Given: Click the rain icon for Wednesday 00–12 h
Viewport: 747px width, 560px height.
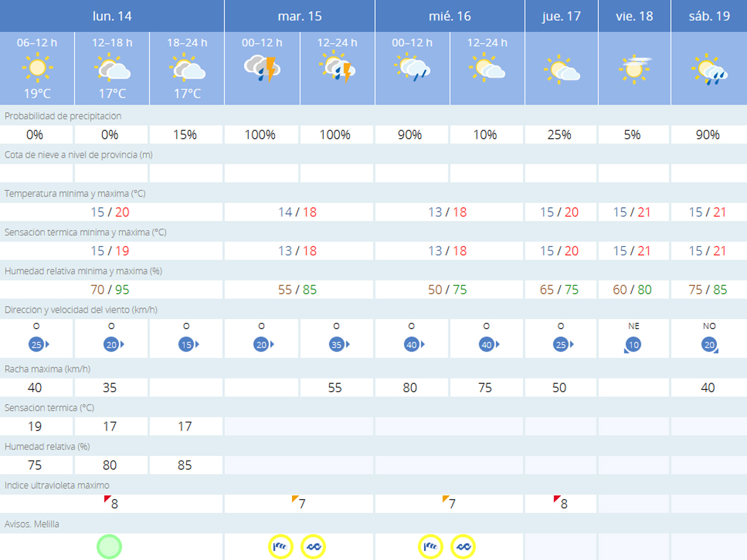Looking at the screenshot, I should click(412, 68).
